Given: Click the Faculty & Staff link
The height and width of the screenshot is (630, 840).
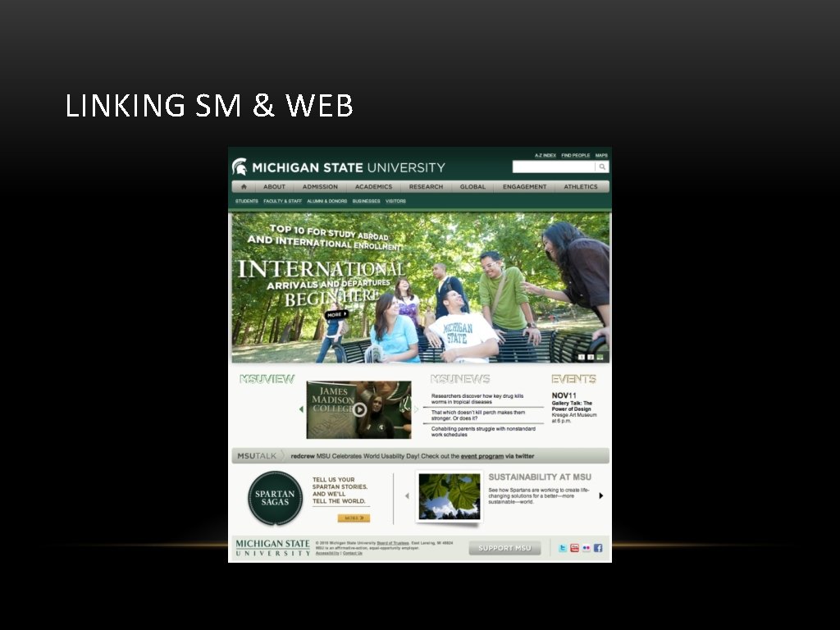Looking at the screenshot, I should [282, 202].
